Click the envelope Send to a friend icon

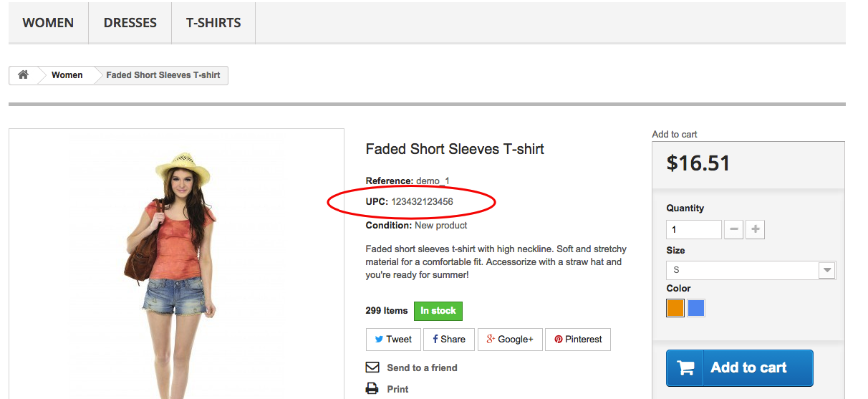coord(372,367)
